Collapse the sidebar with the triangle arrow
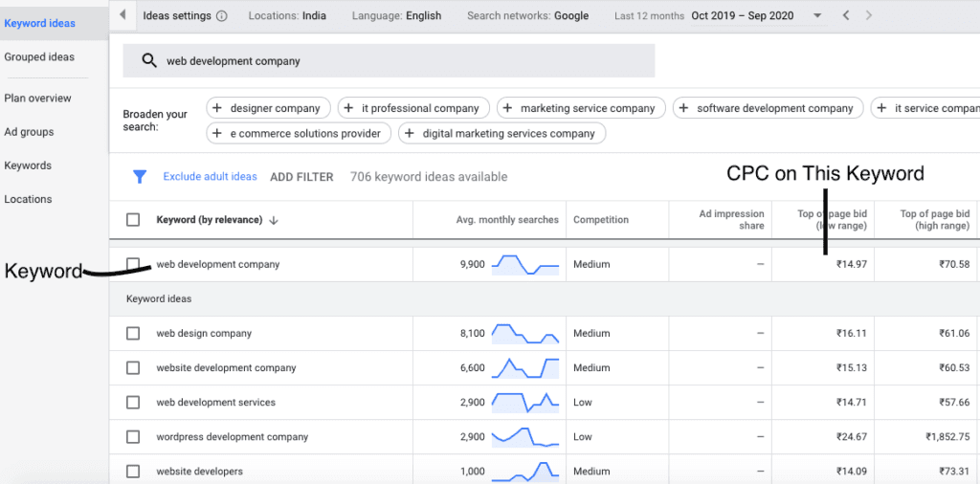The width and height of the screenshot is (980, 484). [x=122, y=15]
